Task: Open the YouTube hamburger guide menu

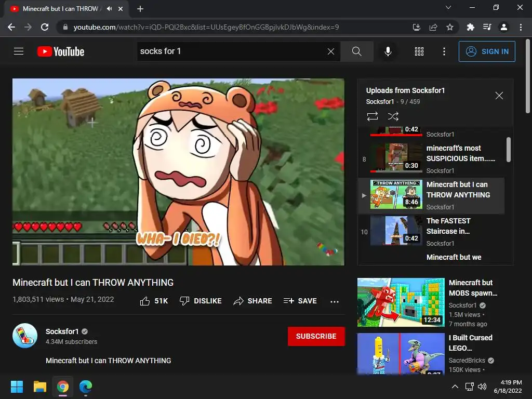Action: (19, 51)
